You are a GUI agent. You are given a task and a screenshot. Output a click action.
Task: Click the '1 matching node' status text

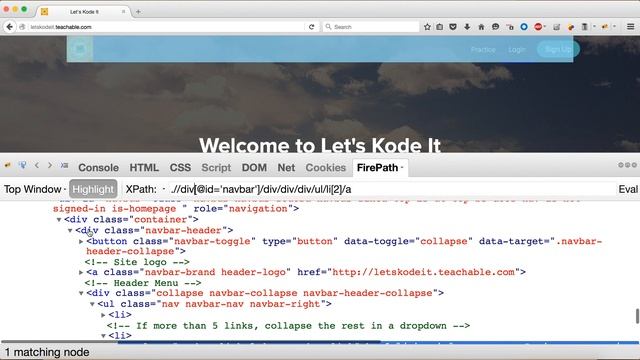[x=47, y=352]
